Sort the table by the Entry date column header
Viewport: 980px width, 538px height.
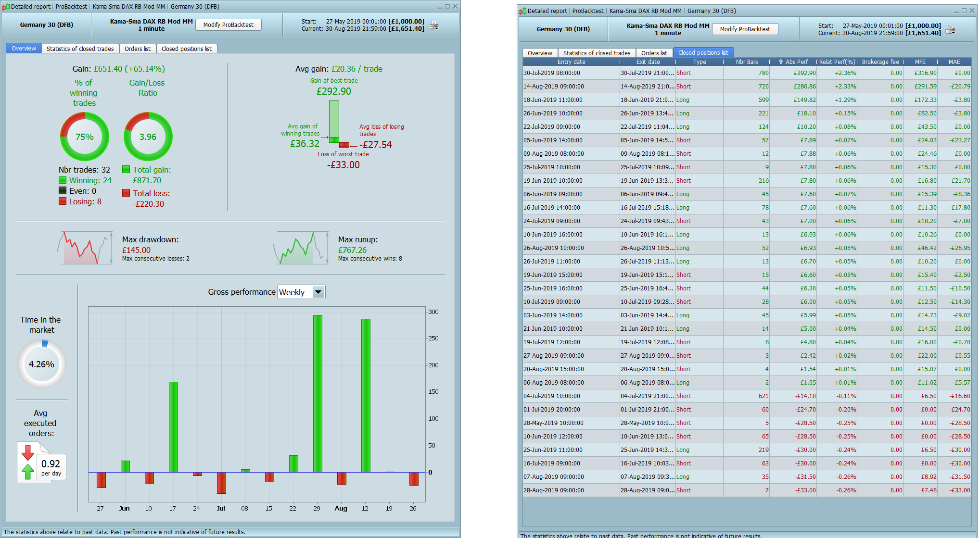point(571,62)
